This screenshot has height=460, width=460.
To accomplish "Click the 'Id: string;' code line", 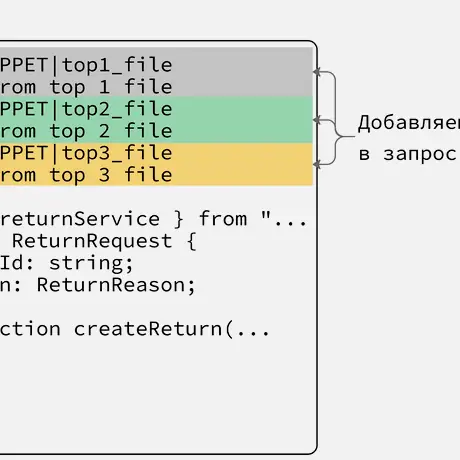I will [x=66, y=263].
